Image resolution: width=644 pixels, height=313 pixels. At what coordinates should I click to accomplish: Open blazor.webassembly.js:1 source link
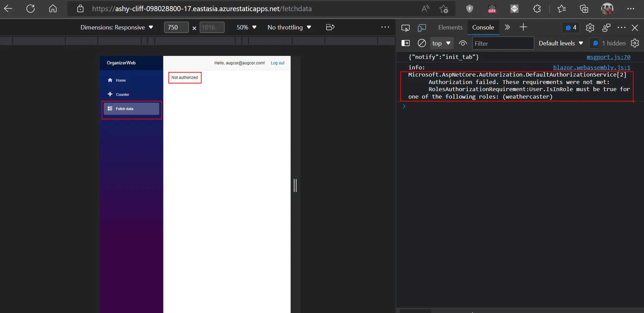point(591,67)
